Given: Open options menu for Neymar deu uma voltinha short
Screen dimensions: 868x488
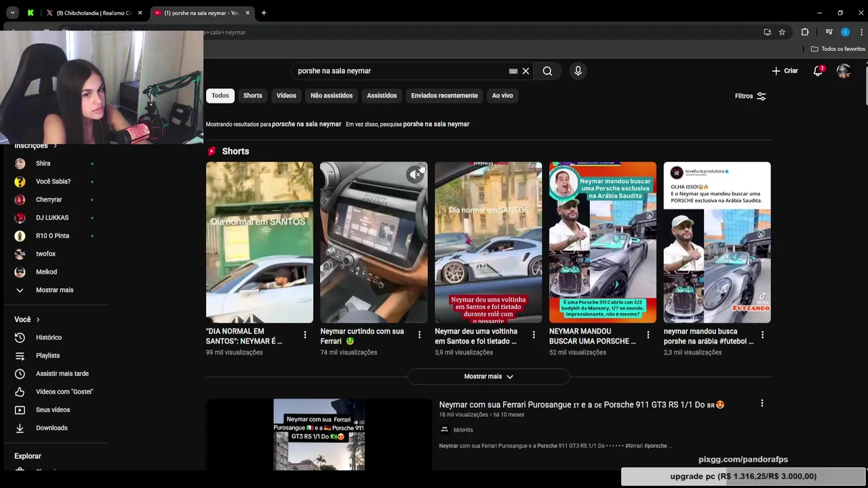Looking at the screenshot, I should coord(534,335).
